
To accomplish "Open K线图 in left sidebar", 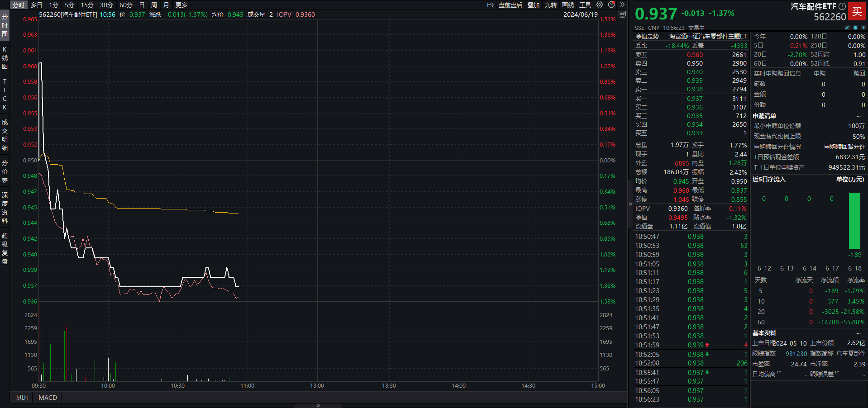I will [x=5, y=58].
